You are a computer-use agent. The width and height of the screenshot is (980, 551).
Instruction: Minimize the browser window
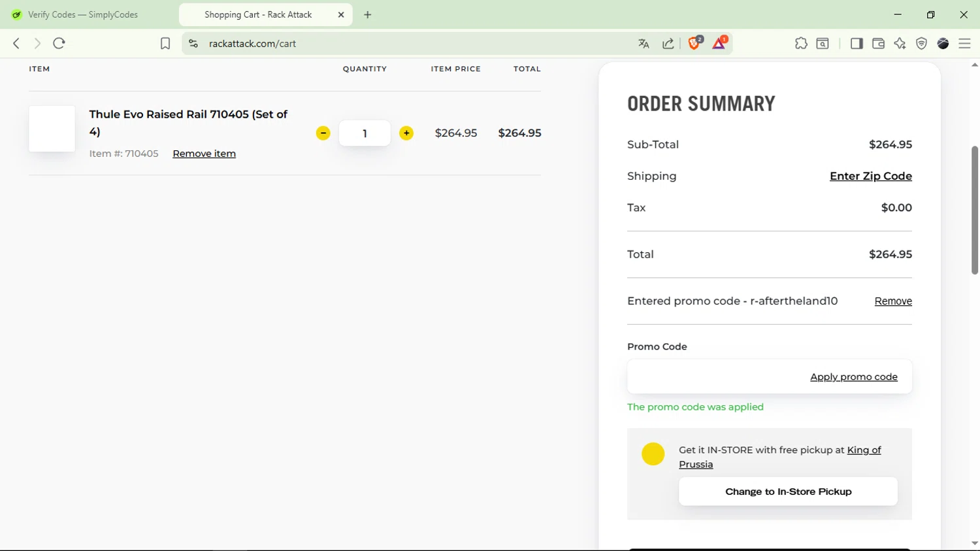click(898, 14)
